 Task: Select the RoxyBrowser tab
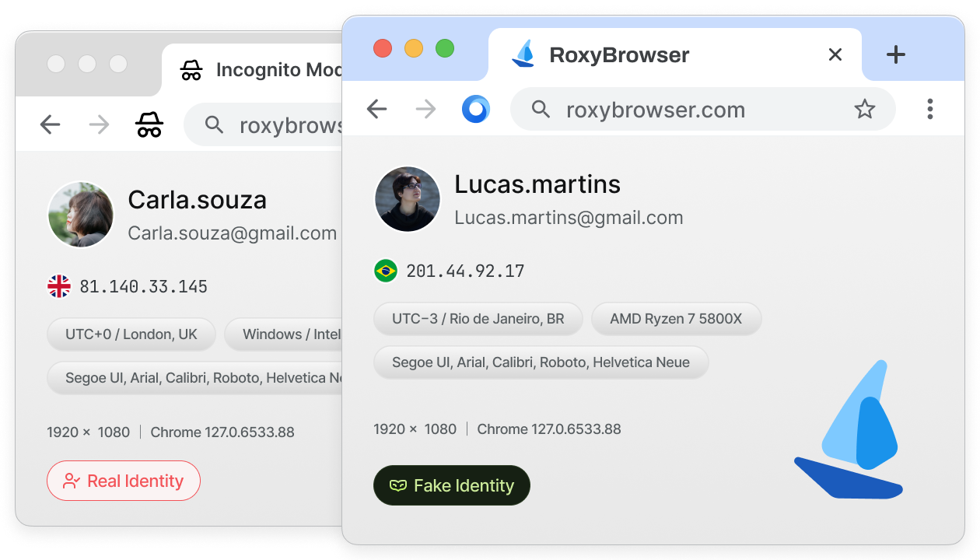675,54
